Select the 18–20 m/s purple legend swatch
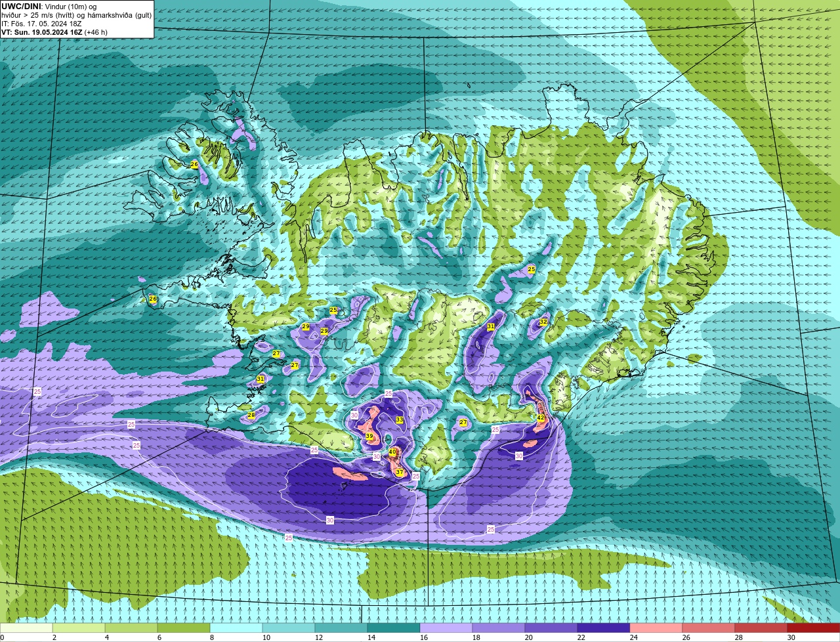This screenshot has height=642, width=840. [499, 628]
